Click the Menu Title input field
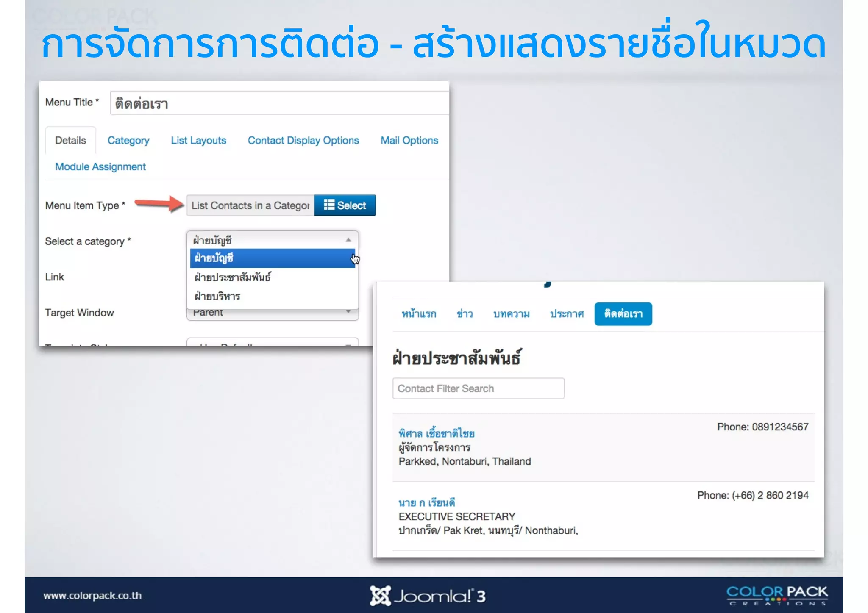The width and height of the screenshot is (868, 613). pyautogui.click(x=279, y=103)
